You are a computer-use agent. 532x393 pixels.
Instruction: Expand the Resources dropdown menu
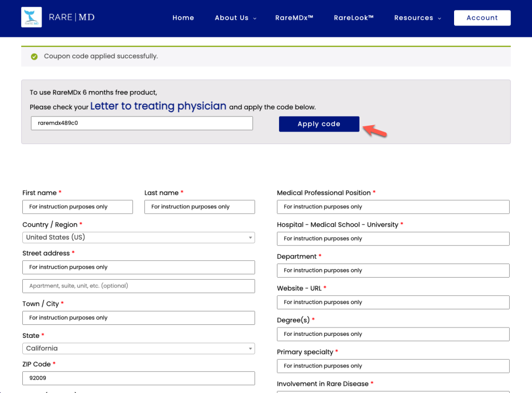click(417, 18)
